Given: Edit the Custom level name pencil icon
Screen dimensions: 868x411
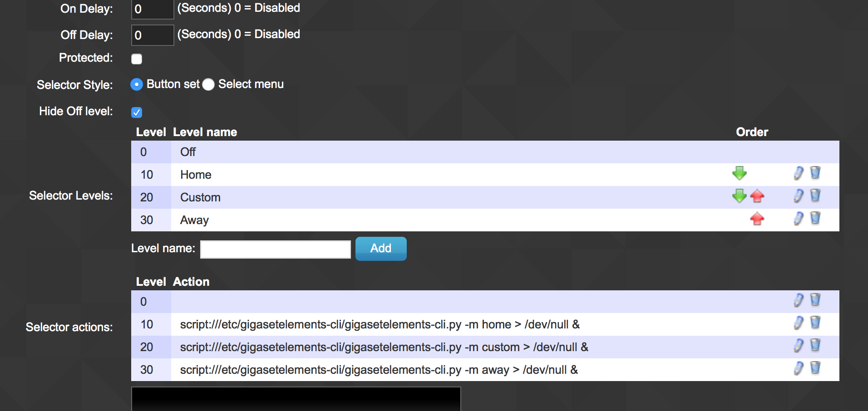Looking at the screenshot, I should tap(799, 196).
